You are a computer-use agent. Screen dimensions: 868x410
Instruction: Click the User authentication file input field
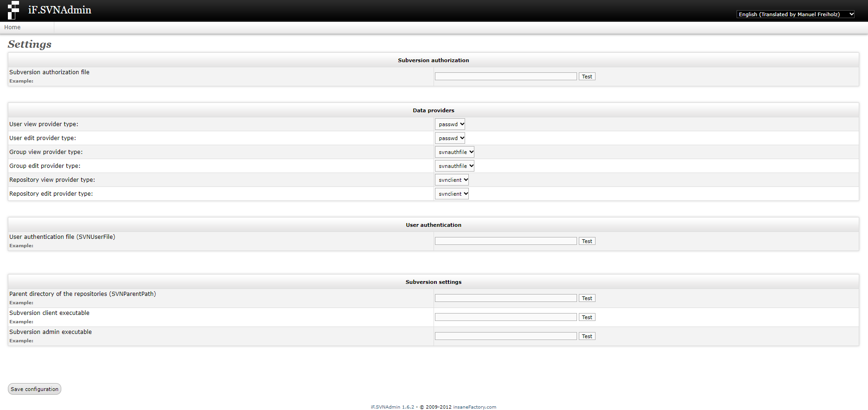point(505,241)
